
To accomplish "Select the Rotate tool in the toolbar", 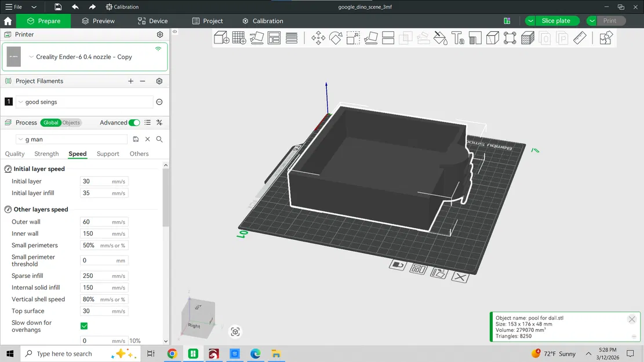I will click(335, 38).
